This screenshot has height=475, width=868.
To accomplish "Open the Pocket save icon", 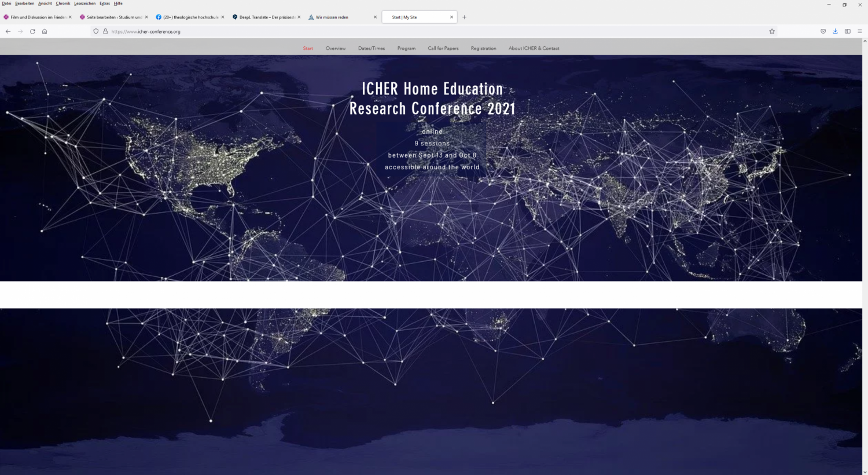I will pyautogui.click(x=823, y=31).
